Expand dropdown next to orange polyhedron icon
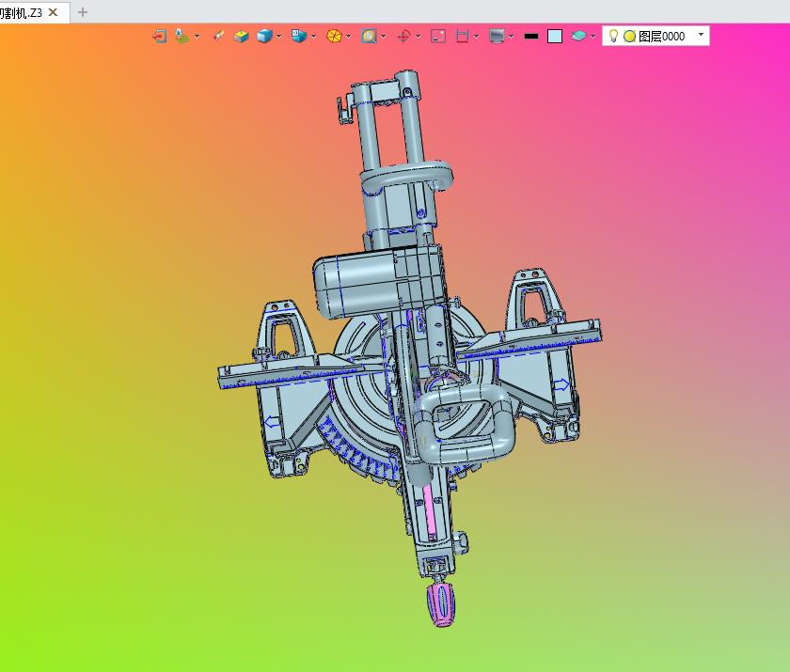This screenshot has height=672, width=790. [x=348, y=37]
